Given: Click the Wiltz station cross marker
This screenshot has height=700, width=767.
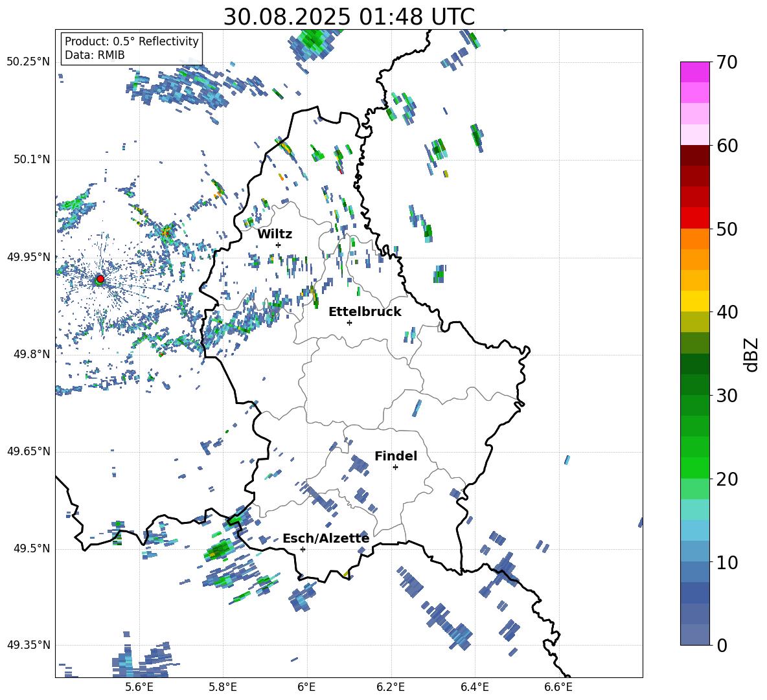Looking at the screenshot, I should tap(279, 245).
